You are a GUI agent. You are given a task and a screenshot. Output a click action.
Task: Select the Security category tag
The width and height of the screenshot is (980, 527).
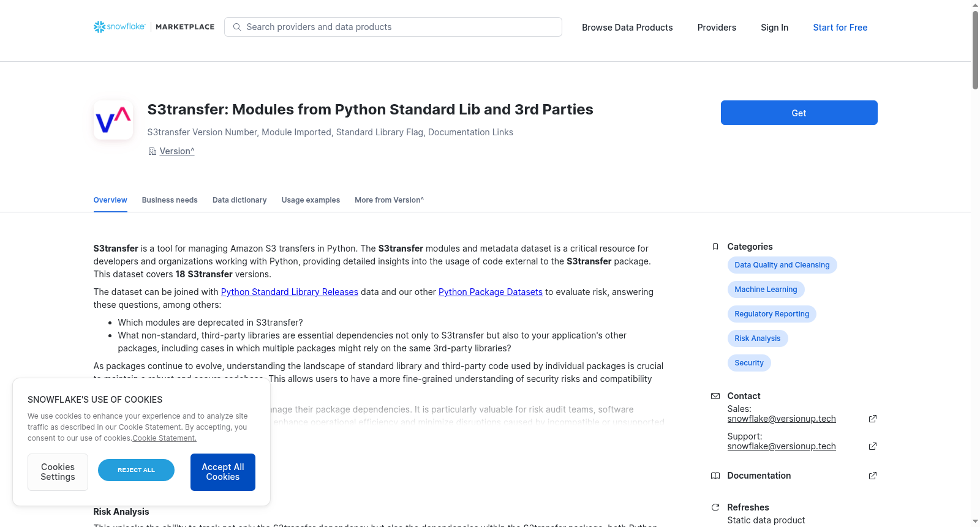(x=749, y=363)
